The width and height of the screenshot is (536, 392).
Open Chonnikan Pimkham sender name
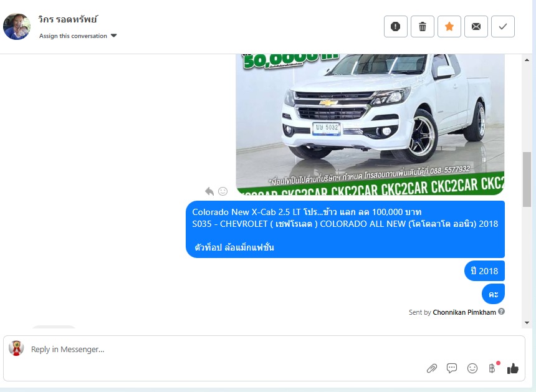(464, 312)
